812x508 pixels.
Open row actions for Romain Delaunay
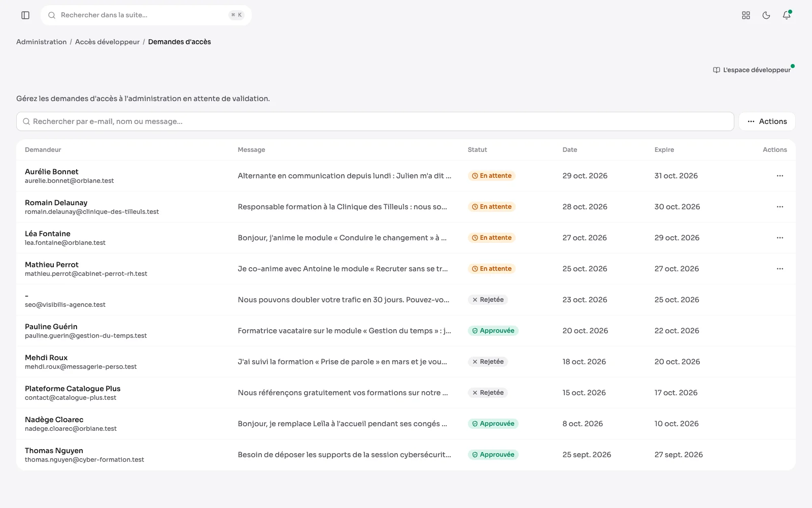click(x=780, y=207)
